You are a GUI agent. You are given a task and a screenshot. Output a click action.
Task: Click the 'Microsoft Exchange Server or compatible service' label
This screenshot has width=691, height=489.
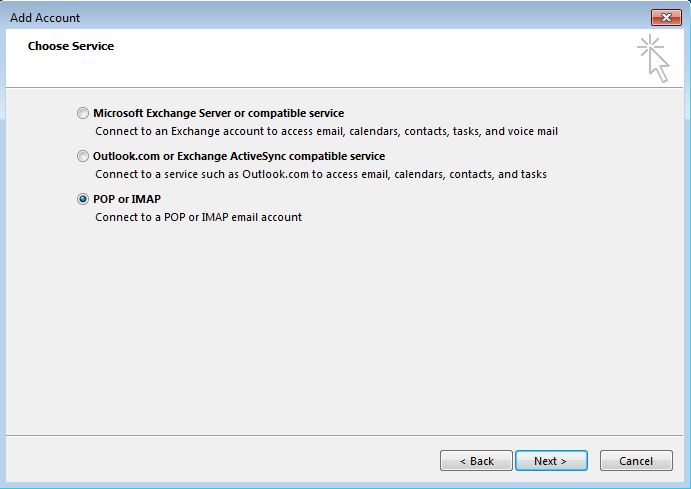pos(218,114)
